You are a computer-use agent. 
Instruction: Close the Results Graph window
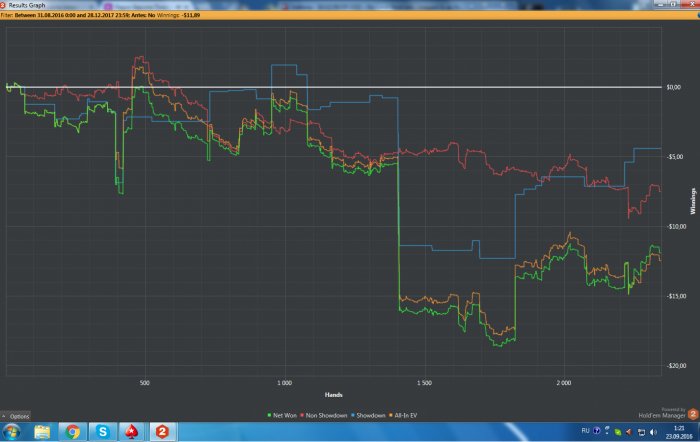click(x=690, y=4)
